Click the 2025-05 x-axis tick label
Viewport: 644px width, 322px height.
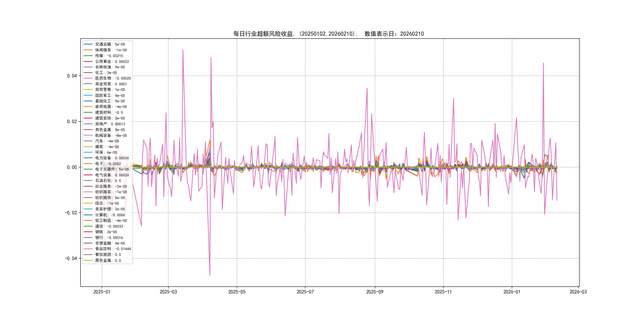tap(237, 292)
